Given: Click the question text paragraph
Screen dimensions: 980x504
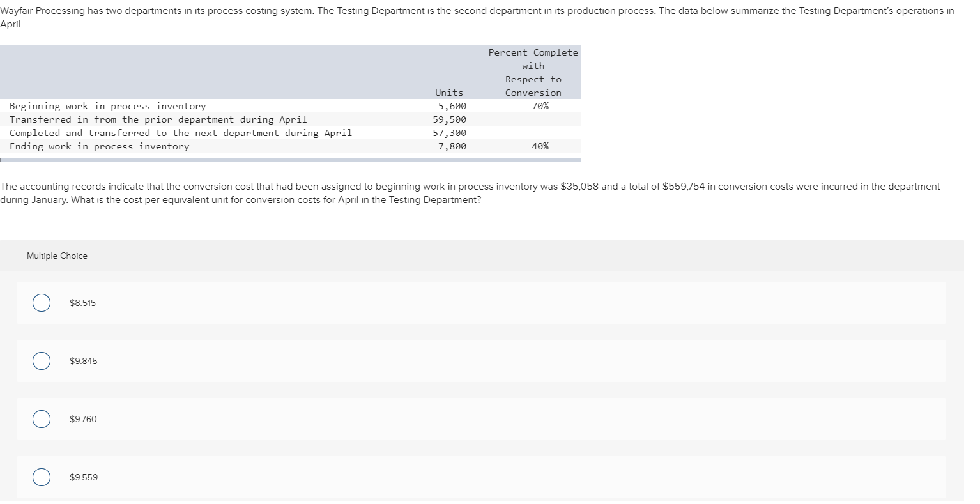Looking at the screenshot, I should 471,193.
